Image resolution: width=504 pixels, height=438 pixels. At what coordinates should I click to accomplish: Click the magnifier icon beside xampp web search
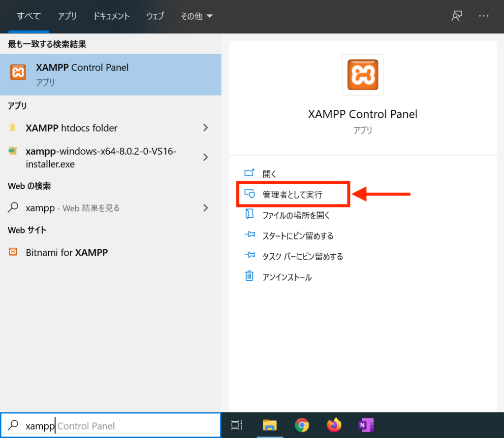pos(12,207)
